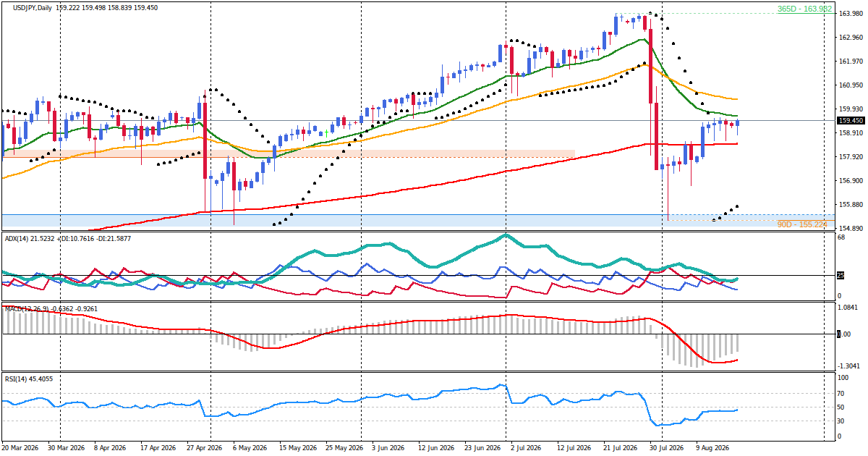Click the 2 Jul 2026 date label
The image size is (868, 456).
point(527,449)
